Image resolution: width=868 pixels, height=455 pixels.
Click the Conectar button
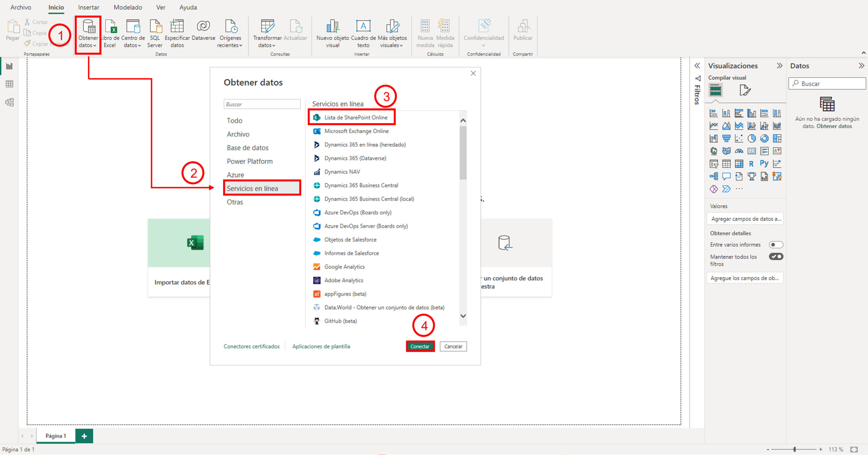(420, 346)
